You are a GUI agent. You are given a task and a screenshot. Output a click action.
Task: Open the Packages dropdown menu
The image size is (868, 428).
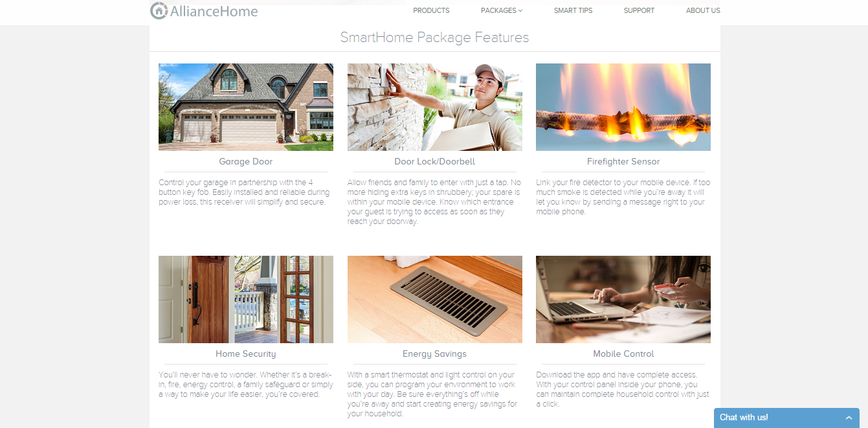pos(501,10)
